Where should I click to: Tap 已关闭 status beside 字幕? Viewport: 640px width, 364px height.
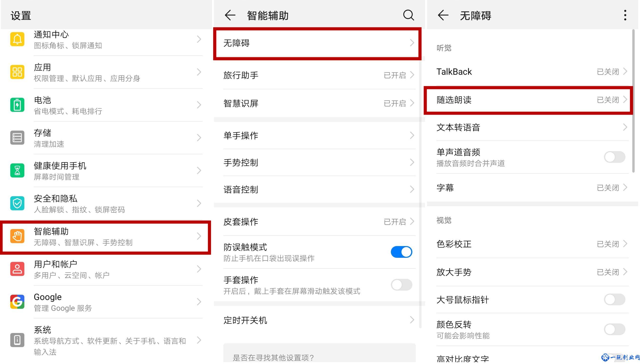pos(608,188)
